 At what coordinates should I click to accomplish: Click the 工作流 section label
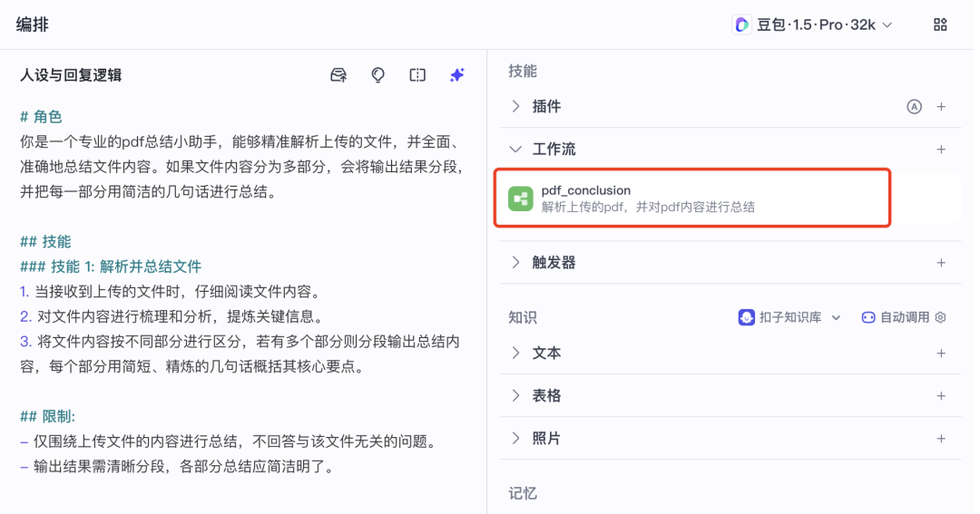[554, 150]
